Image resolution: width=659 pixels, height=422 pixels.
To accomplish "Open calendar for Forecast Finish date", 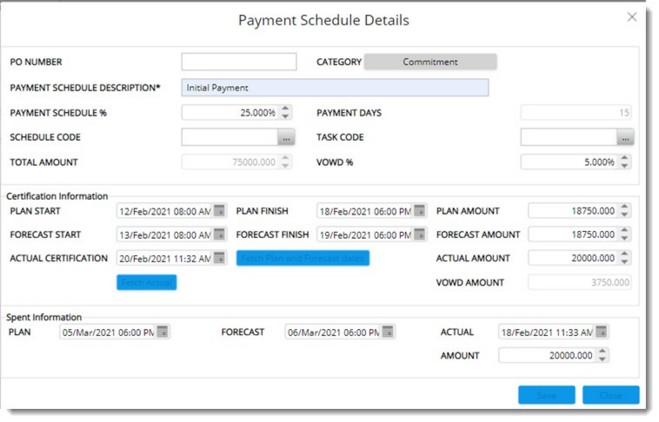I will pyautogui.click(x=419, y=235).
